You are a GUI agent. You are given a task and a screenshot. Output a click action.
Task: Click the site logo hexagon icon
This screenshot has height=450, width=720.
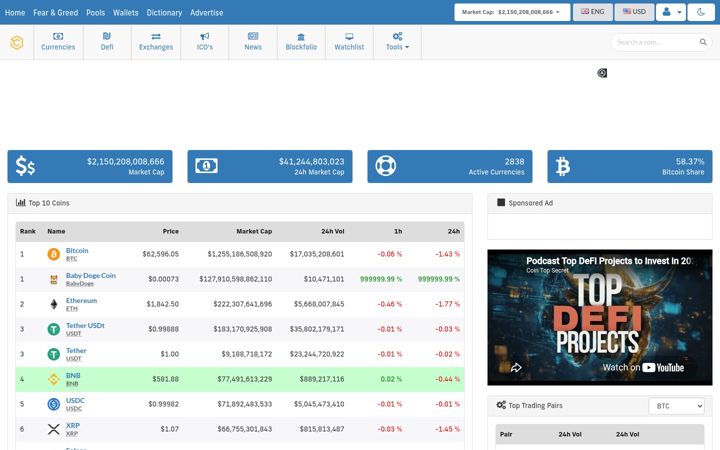pyautogui.click(x=17, y=43)
